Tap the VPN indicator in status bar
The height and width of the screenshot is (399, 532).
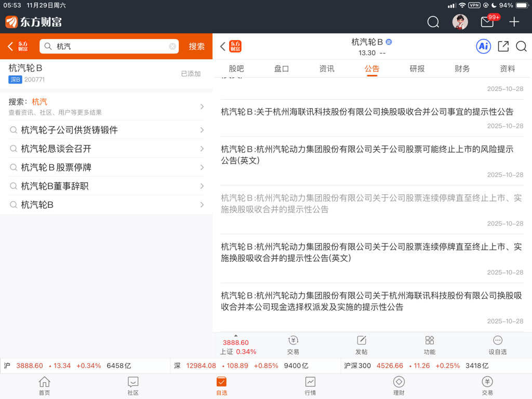click(x=474, y=5)
